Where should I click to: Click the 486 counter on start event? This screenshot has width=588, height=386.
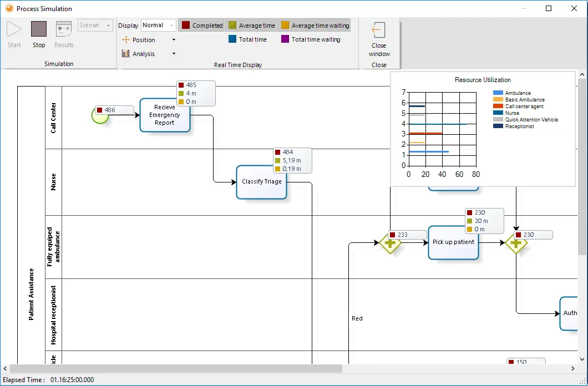click(x=115, y=110)
